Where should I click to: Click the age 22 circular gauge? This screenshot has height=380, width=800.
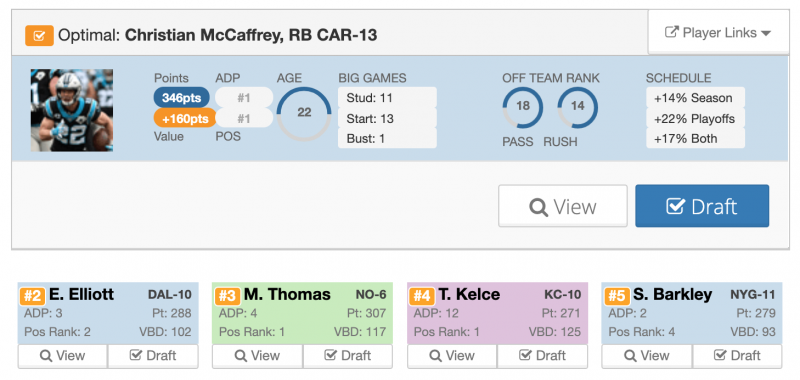304,113
